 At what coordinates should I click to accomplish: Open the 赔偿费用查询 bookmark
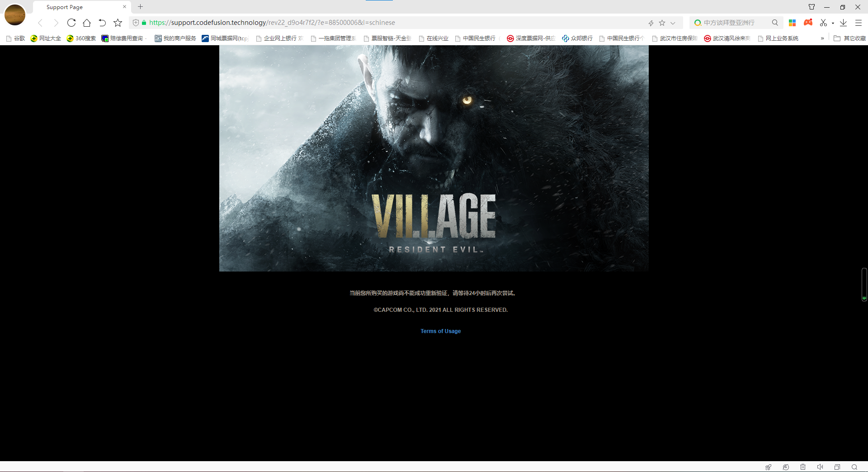click(x=123, y=38)
